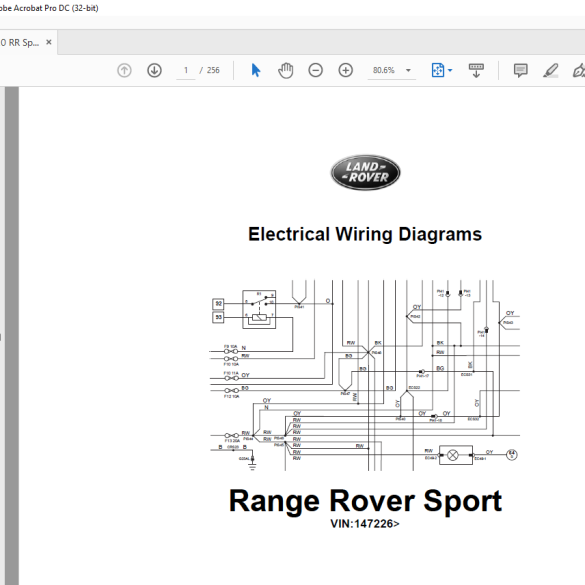Click the Electrical Wiring Diagrams heading
The width and height of the screenshot is (585, 585).
coord(365,234)
